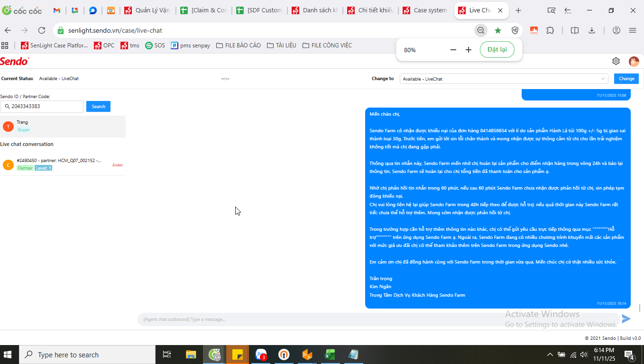Screen dimensions: 644x364
Task: Switch to [Claim & Con tab
Action: pos(204,10)
